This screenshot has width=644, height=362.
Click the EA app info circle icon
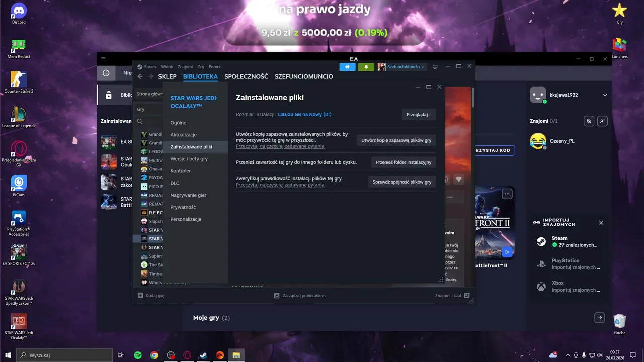pos(106,73)
